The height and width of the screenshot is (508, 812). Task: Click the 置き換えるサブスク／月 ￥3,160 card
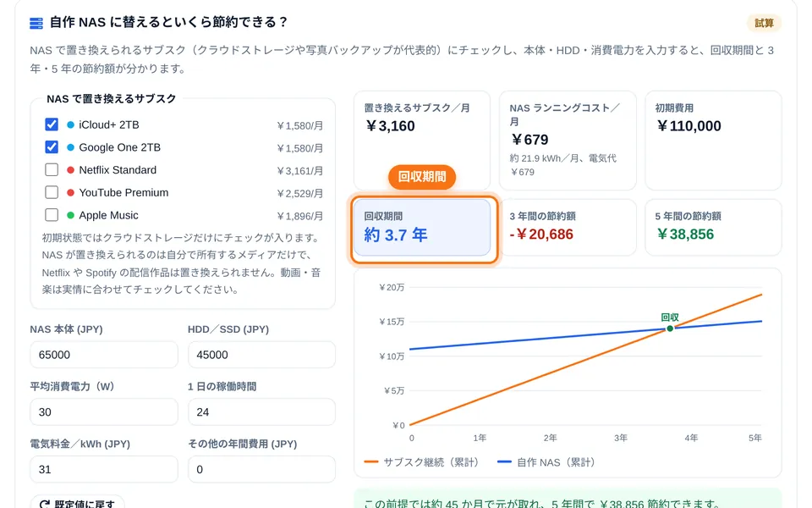(422, 141)
